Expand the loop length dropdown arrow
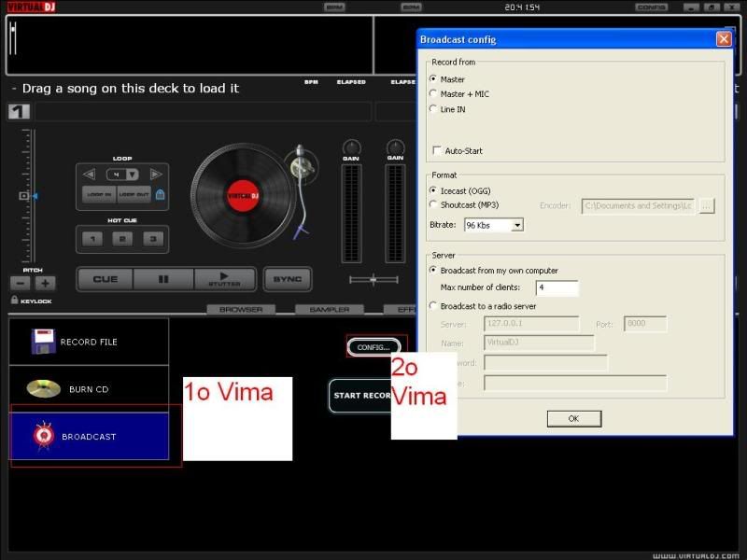 (133, 175)
